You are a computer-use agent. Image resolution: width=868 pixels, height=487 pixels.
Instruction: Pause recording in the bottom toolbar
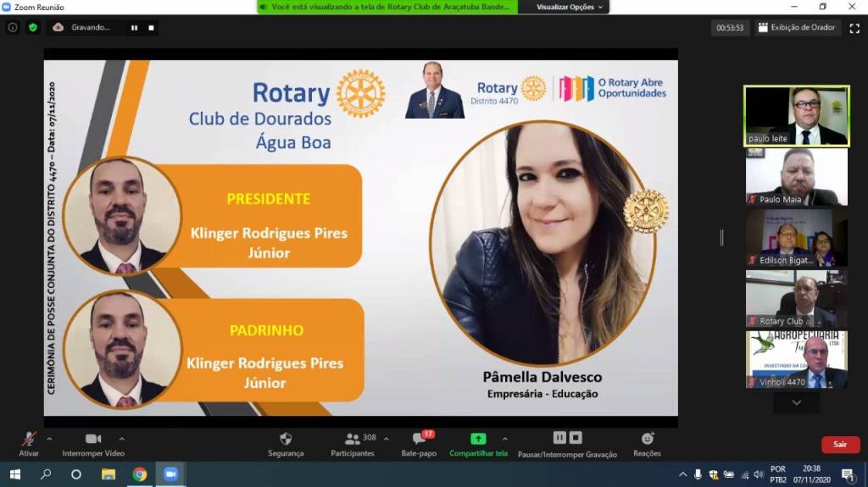(x=559, y=438)
